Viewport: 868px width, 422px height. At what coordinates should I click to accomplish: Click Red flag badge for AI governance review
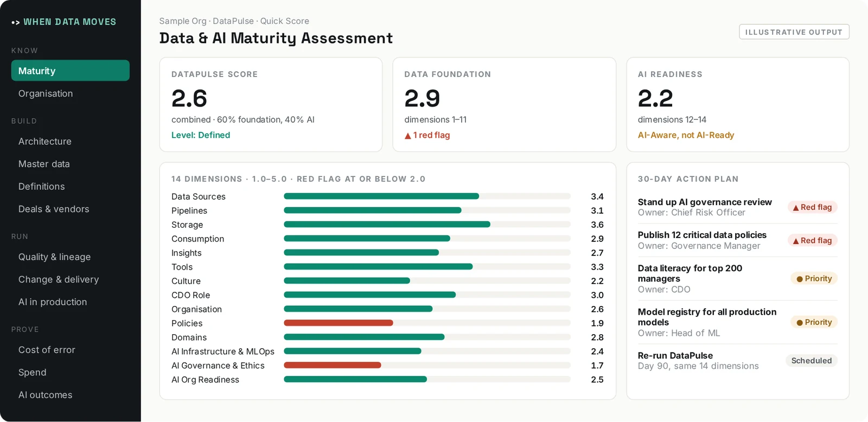813,207
